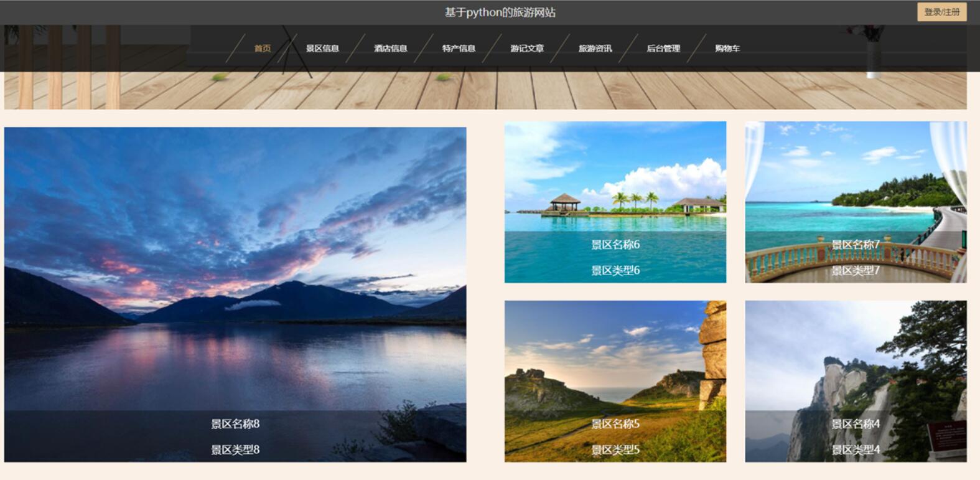Click the 景区类型6 caption text
Viewport: 980px width, 480px height.
pyautogui.click(x=615, y=270)
